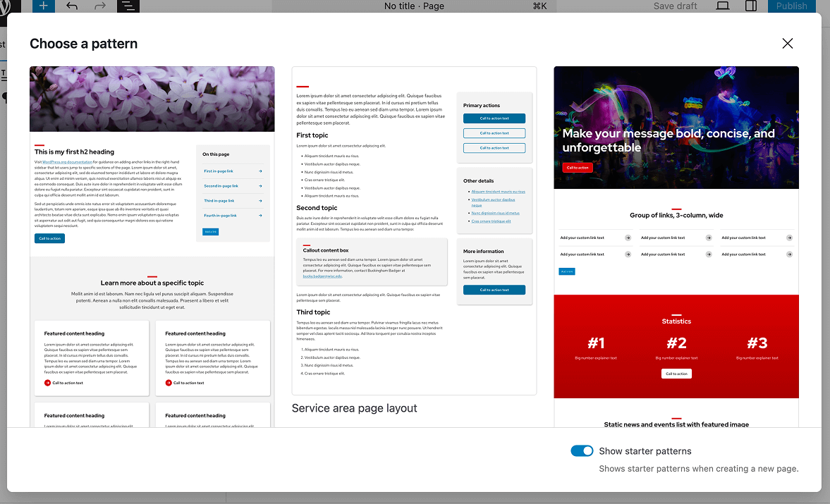Click the redo arrow in toolbar
830x504 pixels.
coord(100,6)
